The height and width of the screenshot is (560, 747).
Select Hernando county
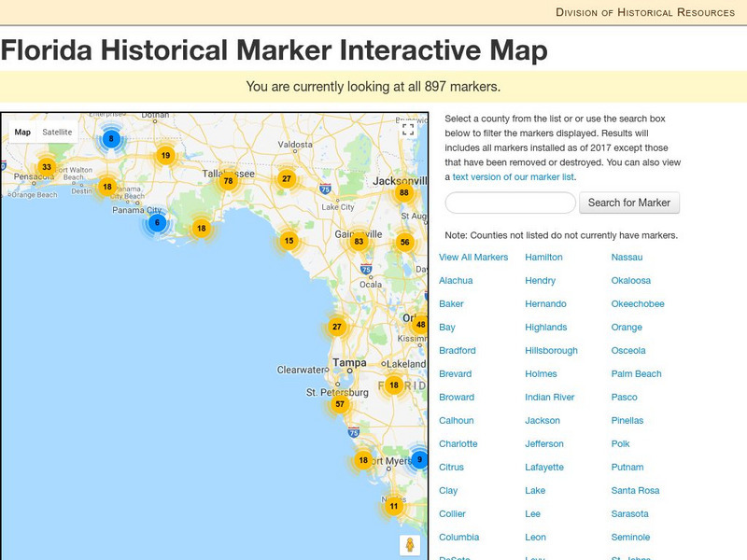(x=545, y=304)
